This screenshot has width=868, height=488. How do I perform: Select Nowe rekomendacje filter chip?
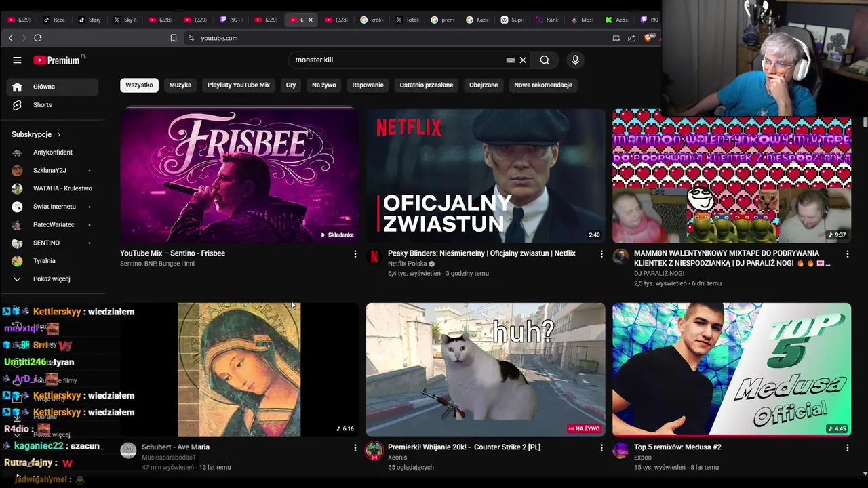coord(543,85)
